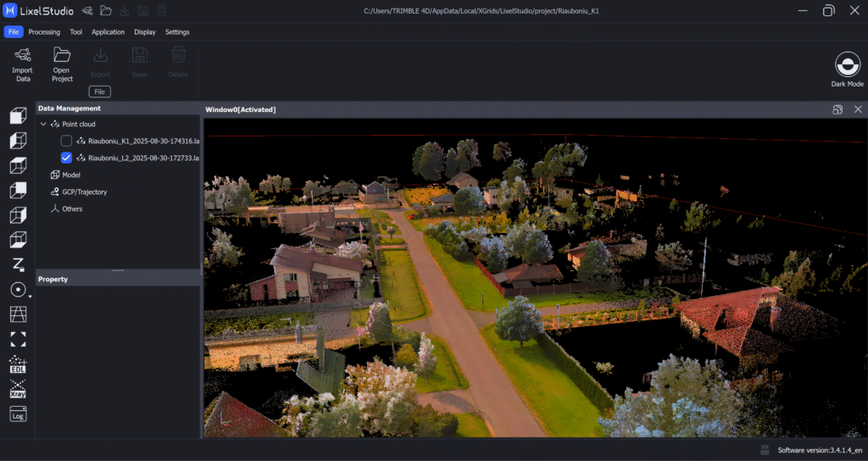Uncheck the Riauboniu_L2 point cloud checkbox
868x461 pixels.
(x=66, y=158)
